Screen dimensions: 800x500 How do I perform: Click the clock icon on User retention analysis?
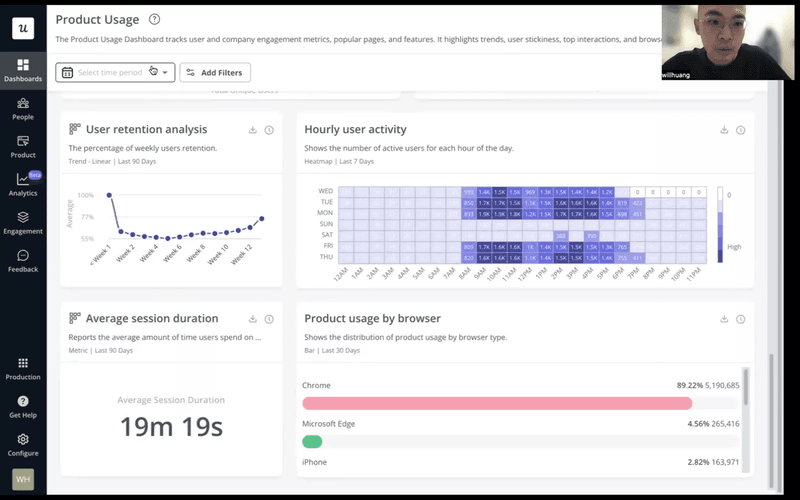click(x=269, y=130)
